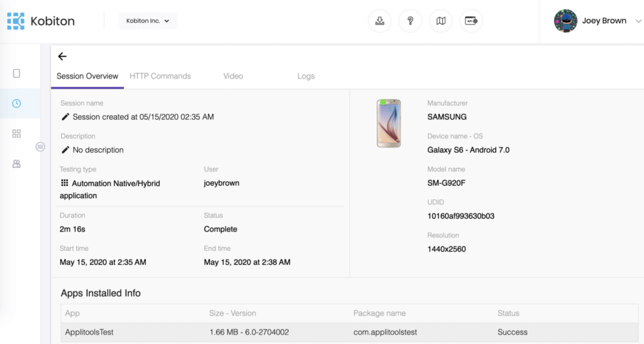Click the API settings icon

pyautogui.click(x=471, y=21)
